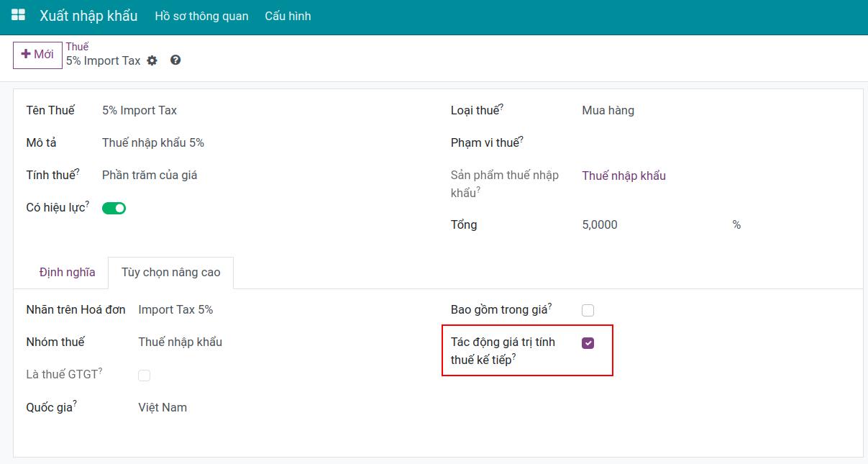Create a new record with Mới button
The width and height of the screenshot is (868, 464).
click(x=37, y=55)
